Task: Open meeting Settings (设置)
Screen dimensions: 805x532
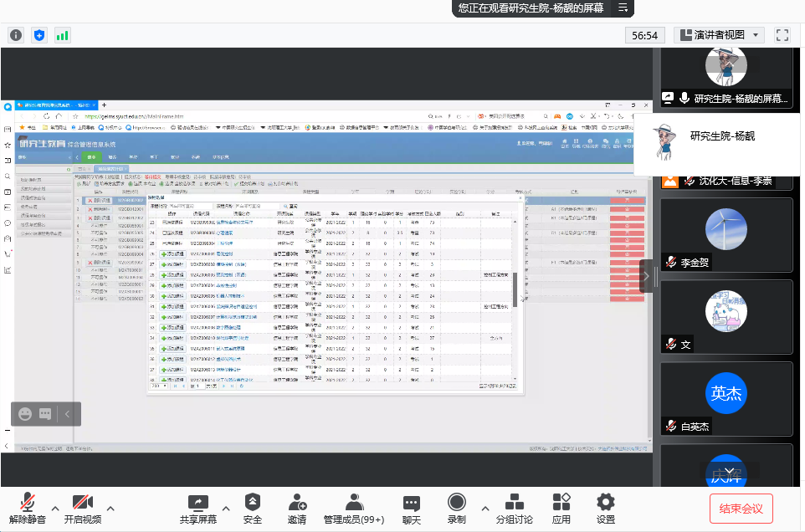Action: pyautogui.click(x=606, y=508)
